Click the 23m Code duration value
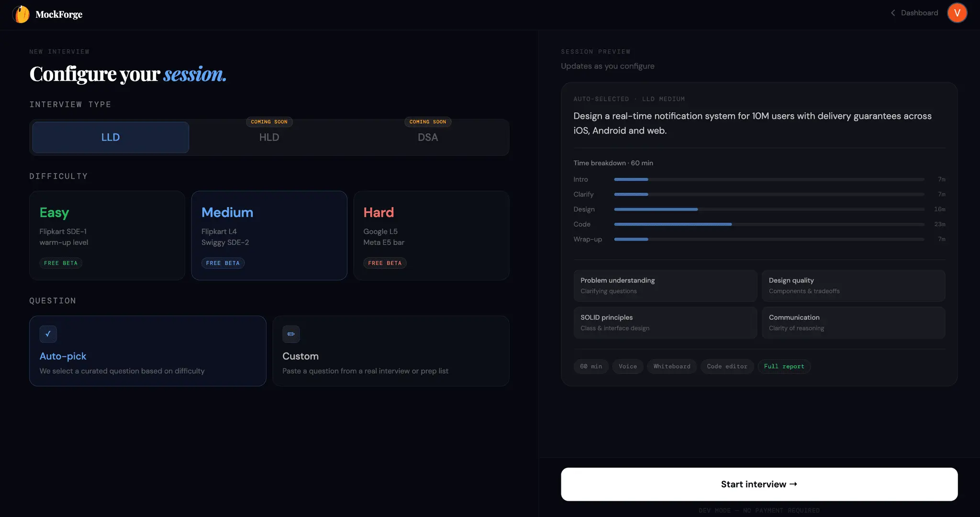The image size is (980, 517). click(x=940, y=224)
